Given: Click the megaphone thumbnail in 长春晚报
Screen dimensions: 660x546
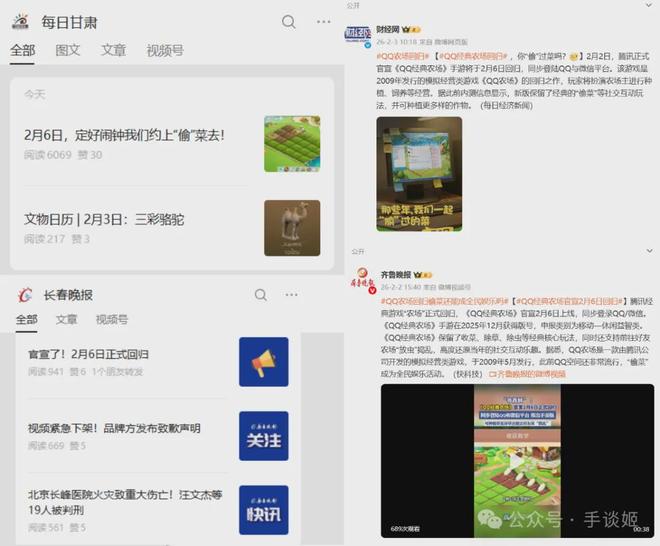Looking at the screenshot, I should click(x=264, y=362).
